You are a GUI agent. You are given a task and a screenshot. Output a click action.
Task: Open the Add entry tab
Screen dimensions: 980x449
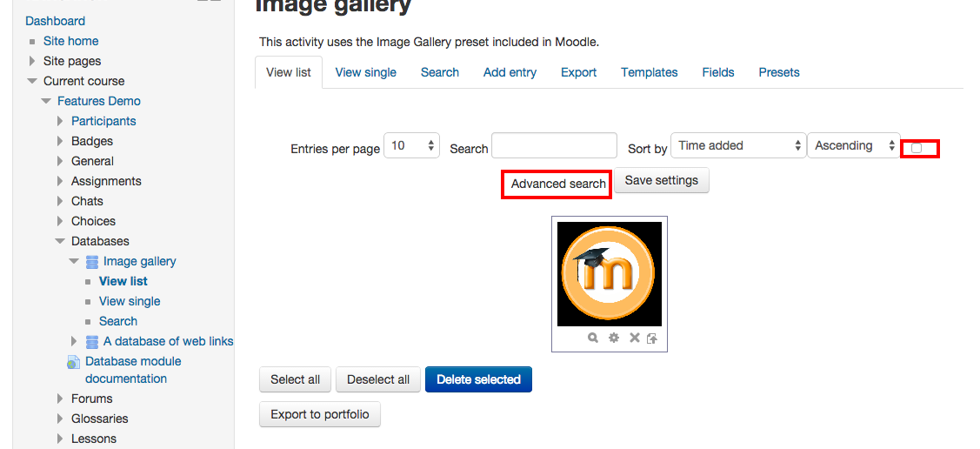coord(510,72)
